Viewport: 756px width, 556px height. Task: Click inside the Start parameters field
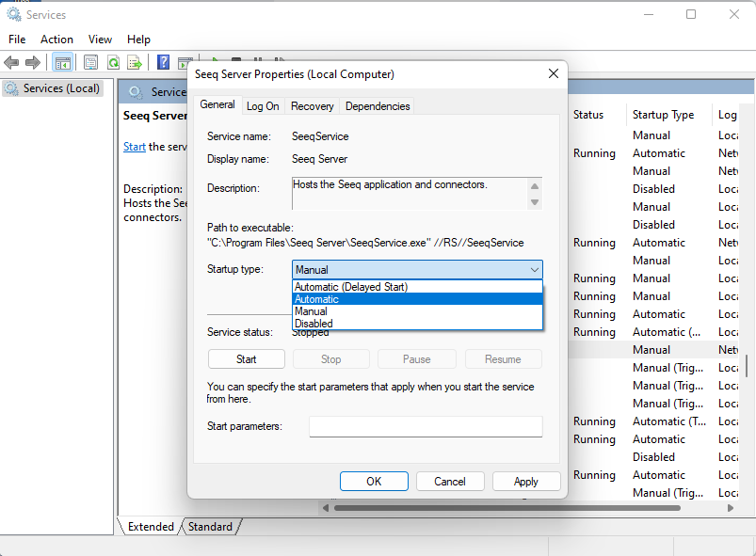tap(425, 426)
